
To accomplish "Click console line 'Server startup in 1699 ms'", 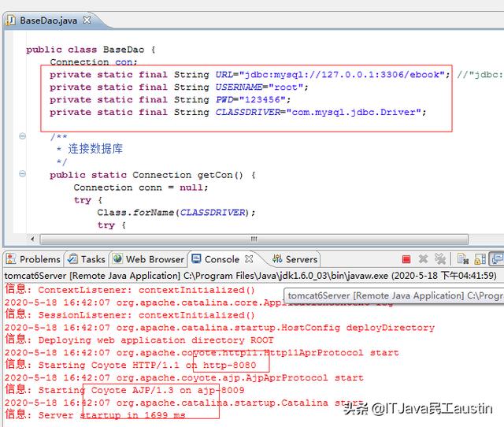I will pos(95,415).
